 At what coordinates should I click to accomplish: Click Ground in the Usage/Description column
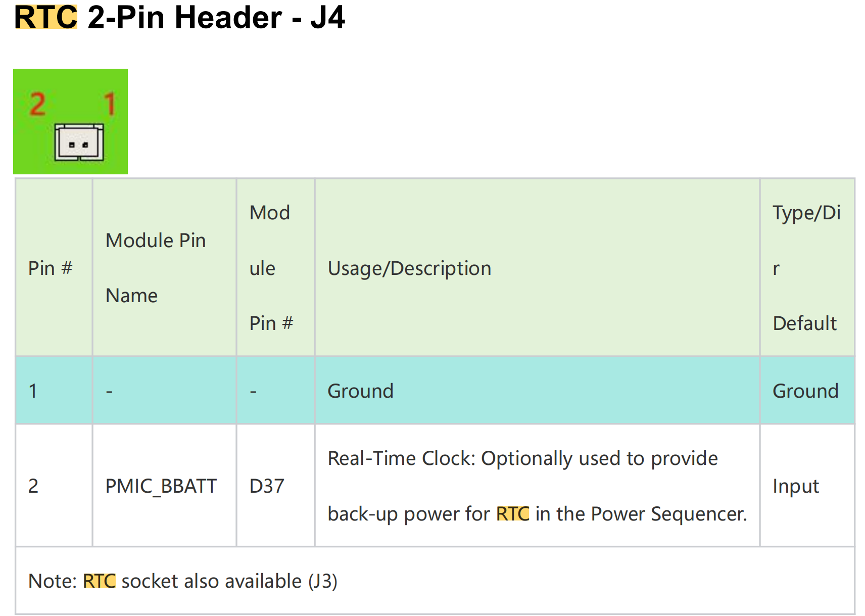(x=360, y=391)
